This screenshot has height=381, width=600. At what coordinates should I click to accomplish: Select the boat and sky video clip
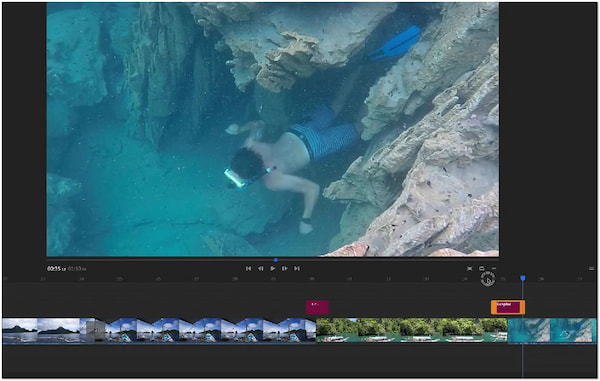[x=205, y=330]
